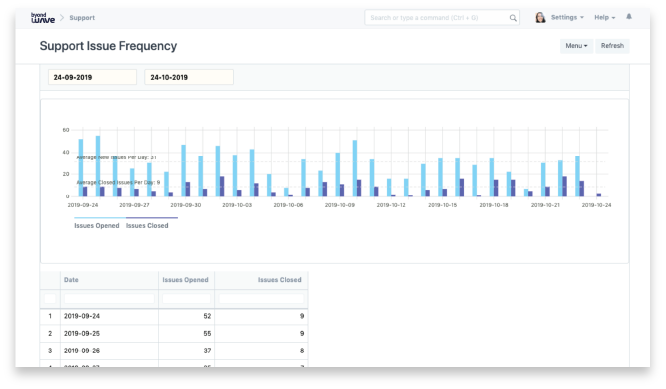Image resolution: width=666 pixels, height=389 pixels.
Task: Sort by the Date column header
Action: point(71,280)
